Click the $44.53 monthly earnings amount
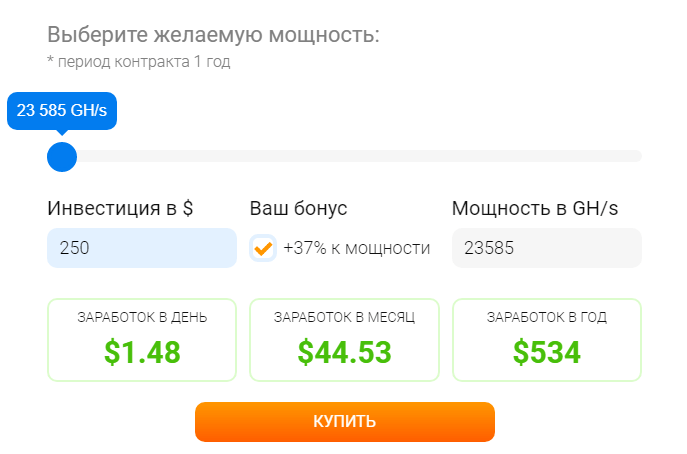687x454 pixels. tap(344, 351)
